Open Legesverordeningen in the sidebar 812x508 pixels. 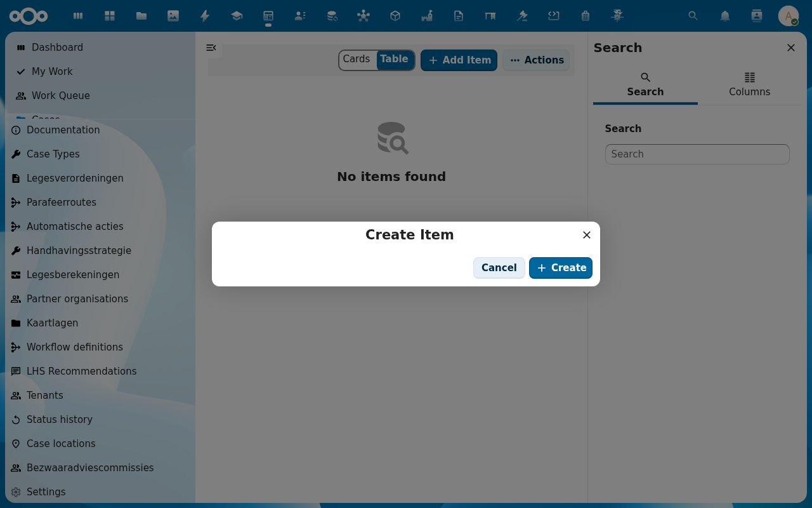pos(100,178)
